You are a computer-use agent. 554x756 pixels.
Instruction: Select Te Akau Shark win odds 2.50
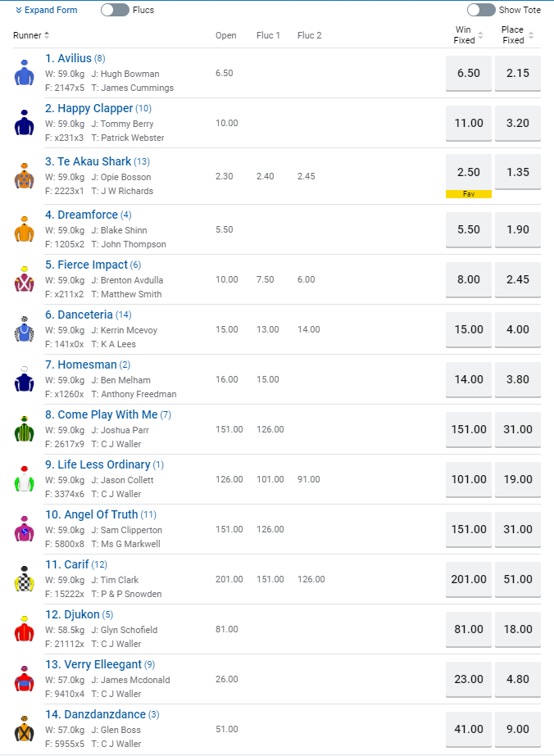click(469, 172)
